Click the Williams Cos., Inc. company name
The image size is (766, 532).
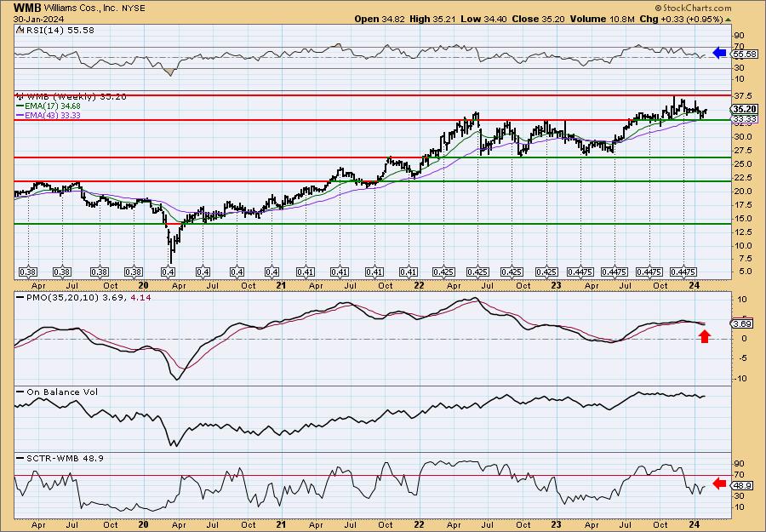(81, 9)
